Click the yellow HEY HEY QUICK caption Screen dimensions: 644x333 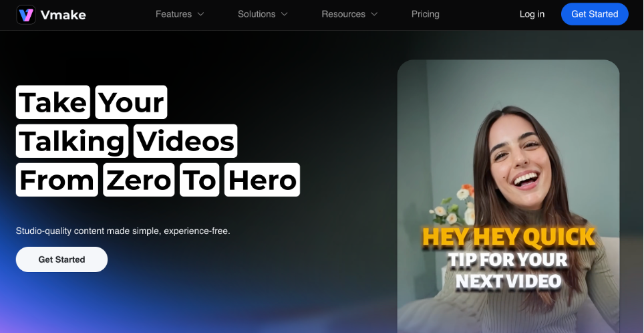tap(508, 237)
